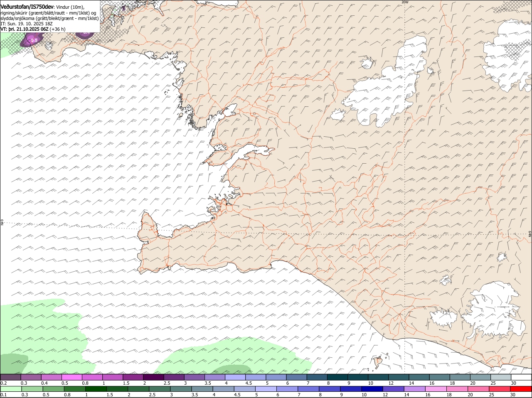Image resolution: width=532 pixels, height=398 pixels.
Task: Click the 'slydda/snjókoma' legend description line
Action: (x=49, y=18)
